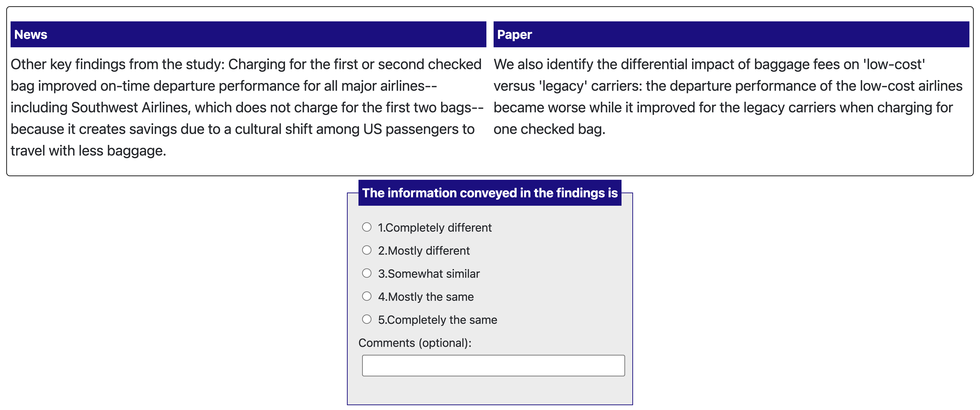Click the "The information conveyed in the findings is" heading
Screen dimensions: 980x410
click(x=490, y=193)
